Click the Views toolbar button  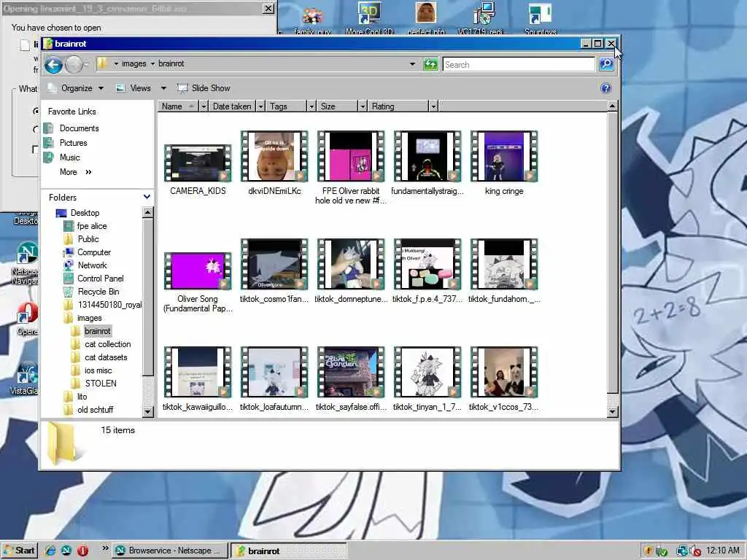134,88
